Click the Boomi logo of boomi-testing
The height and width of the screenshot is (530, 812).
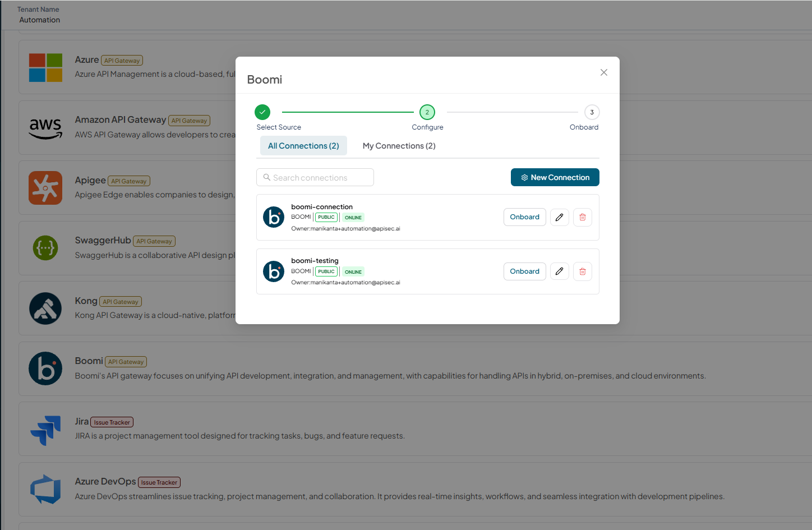pos(274,271)
